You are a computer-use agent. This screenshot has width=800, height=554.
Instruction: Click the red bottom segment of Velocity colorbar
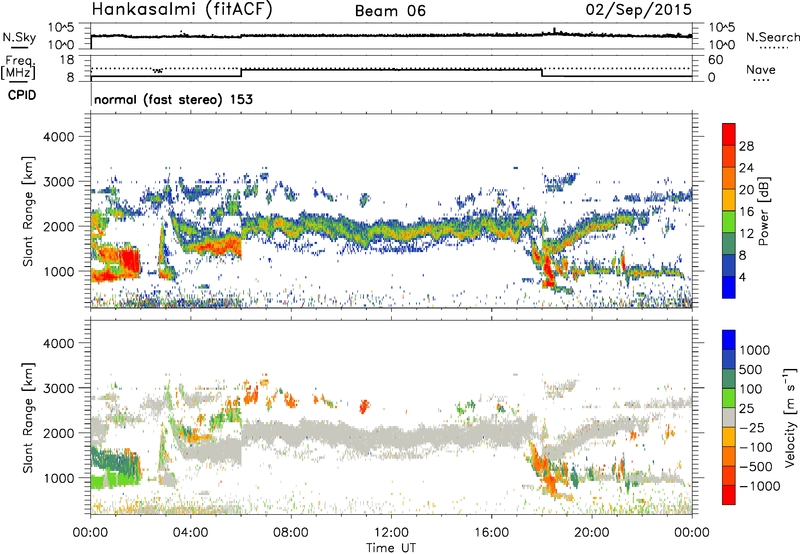(x=729, y=495)
